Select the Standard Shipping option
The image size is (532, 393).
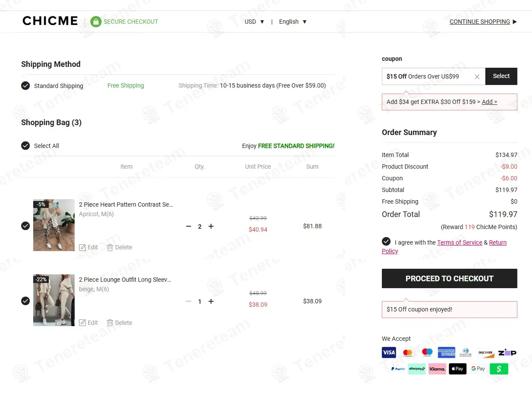[x=25, y=86]
